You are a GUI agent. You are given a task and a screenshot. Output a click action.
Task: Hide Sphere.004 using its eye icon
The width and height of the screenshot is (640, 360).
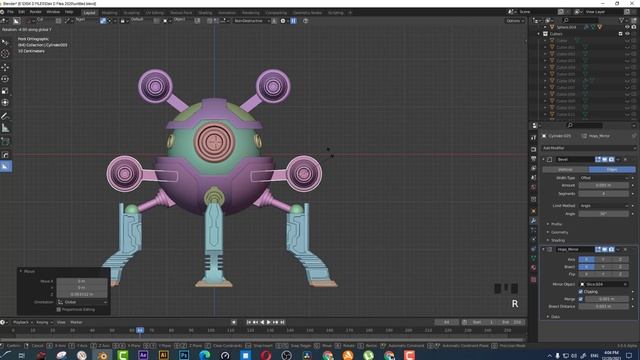click(627, 27)
